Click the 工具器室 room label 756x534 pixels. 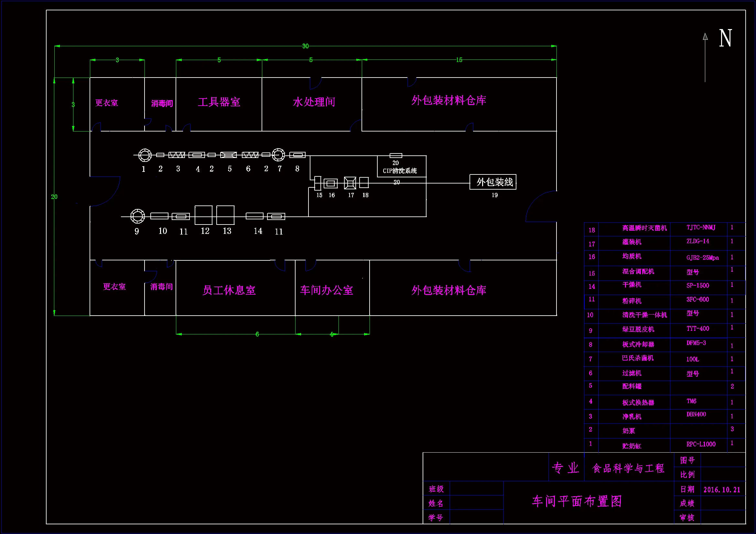point(219,102)
